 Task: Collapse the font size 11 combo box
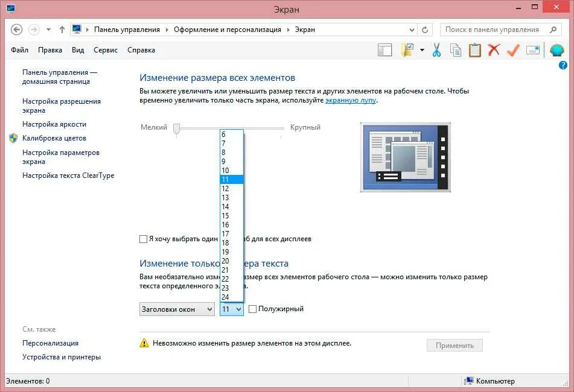(232, 309)
